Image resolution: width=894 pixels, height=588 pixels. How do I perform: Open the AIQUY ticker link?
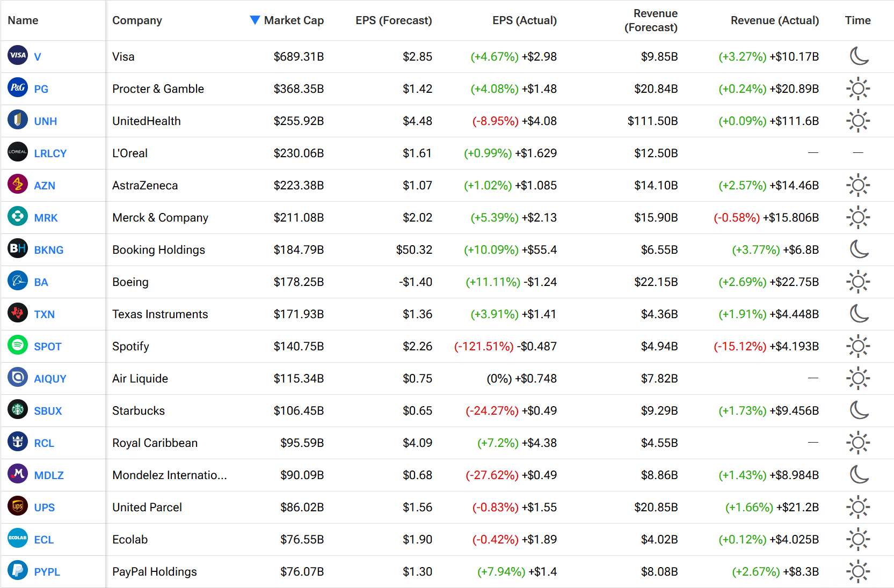click(x=50, y=379)
